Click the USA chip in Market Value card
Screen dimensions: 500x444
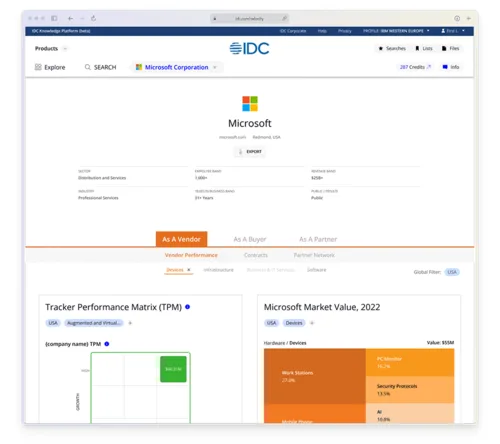(271, 323)
